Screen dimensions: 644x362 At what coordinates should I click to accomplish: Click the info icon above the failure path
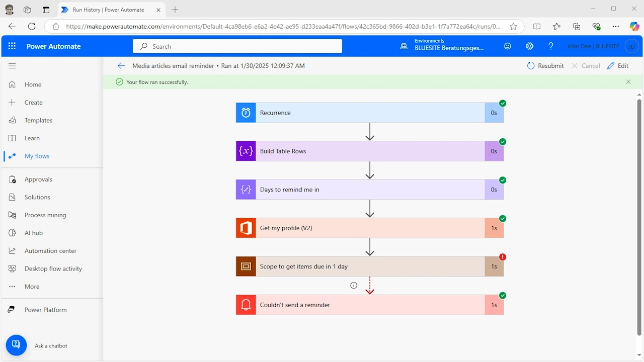click(x=354, y=285)
